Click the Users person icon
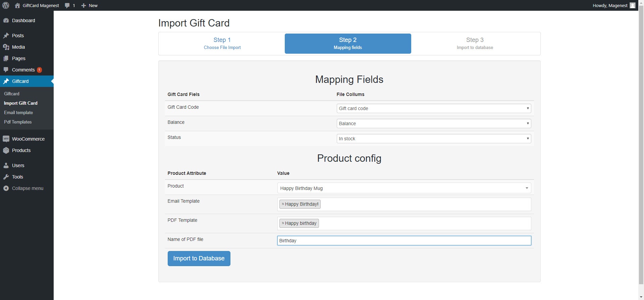This screenshot has height=300, width=644. [6, 165]
